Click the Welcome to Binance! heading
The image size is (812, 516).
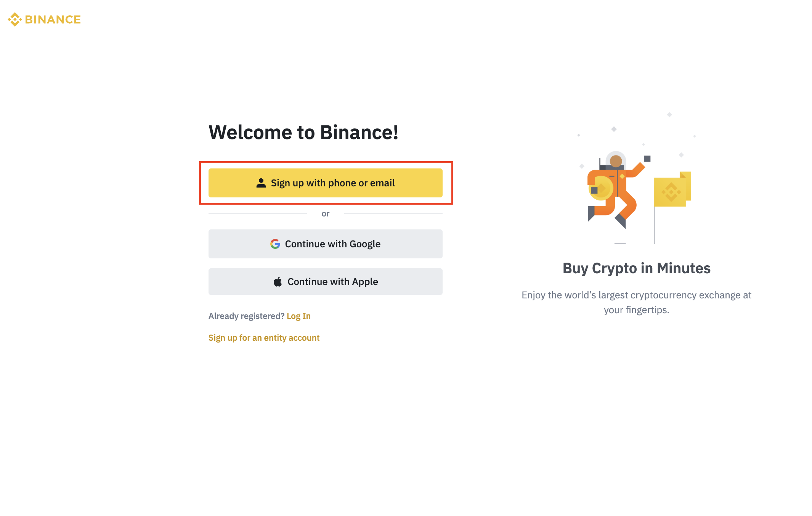303,133
